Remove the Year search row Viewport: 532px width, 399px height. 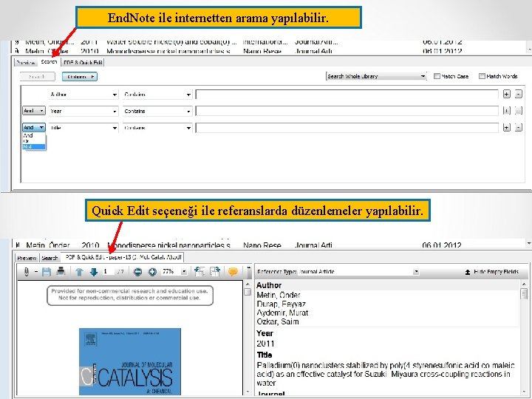pos(519,111)
